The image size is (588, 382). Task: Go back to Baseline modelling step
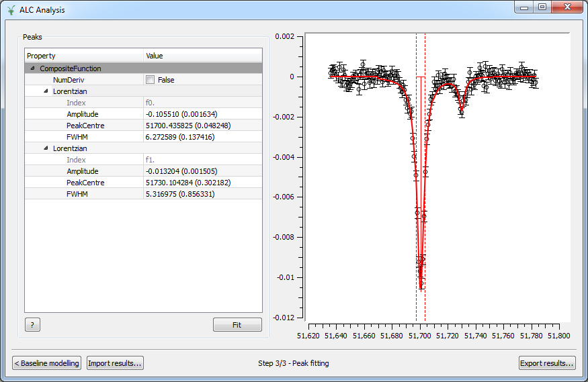46,363
